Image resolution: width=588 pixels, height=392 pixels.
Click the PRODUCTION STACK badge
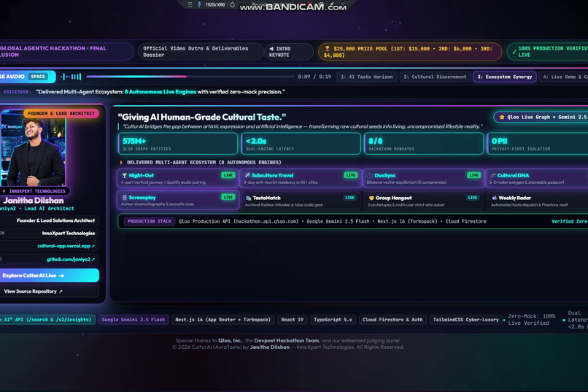150,221
